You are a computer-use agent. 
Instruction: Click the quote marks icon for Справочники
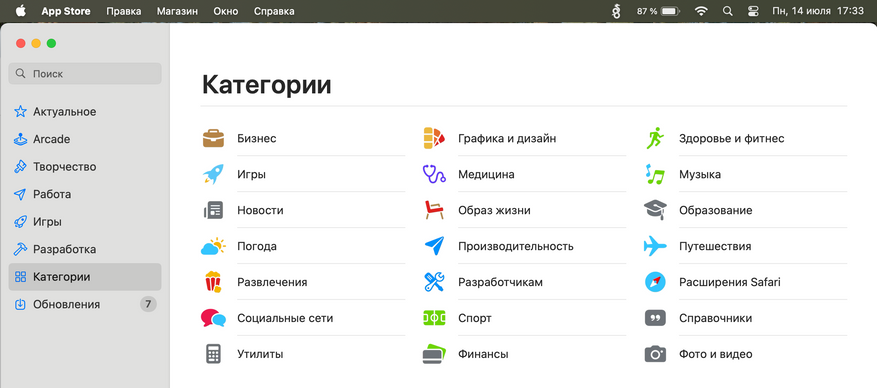click(655, 318)
